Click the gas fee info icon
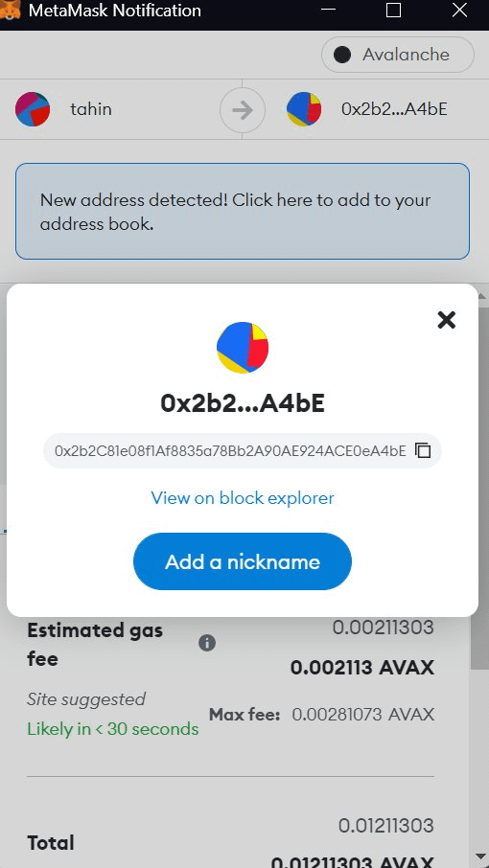Screen dimensions: 489x868 [206, 643]
